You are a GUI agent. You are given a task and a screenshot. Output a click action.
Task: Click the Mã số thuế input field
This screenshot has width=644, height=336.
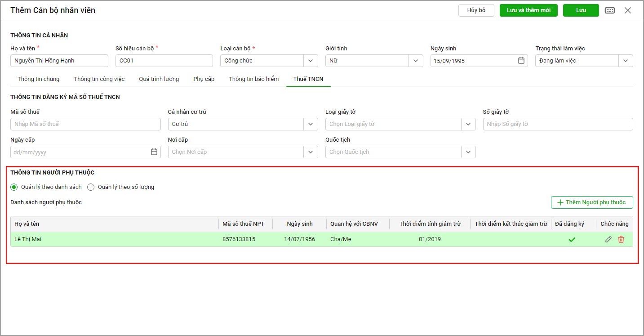click(85, 124)
